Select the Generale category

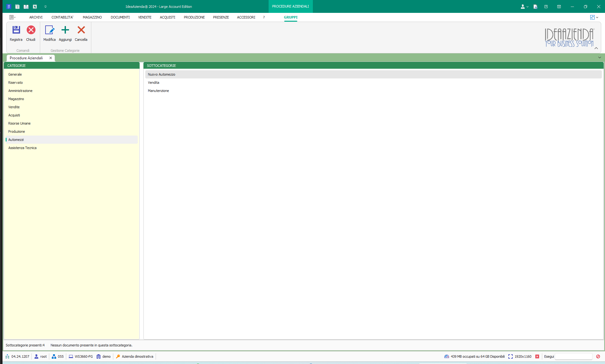tap(72, 74)
